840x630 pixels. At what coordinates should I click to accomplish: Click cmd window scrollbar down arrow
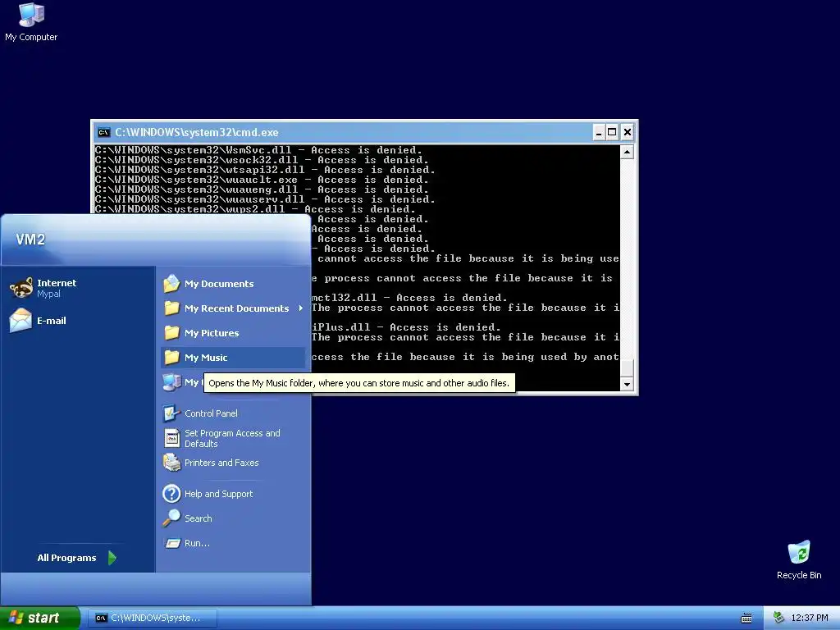[627, 384]
